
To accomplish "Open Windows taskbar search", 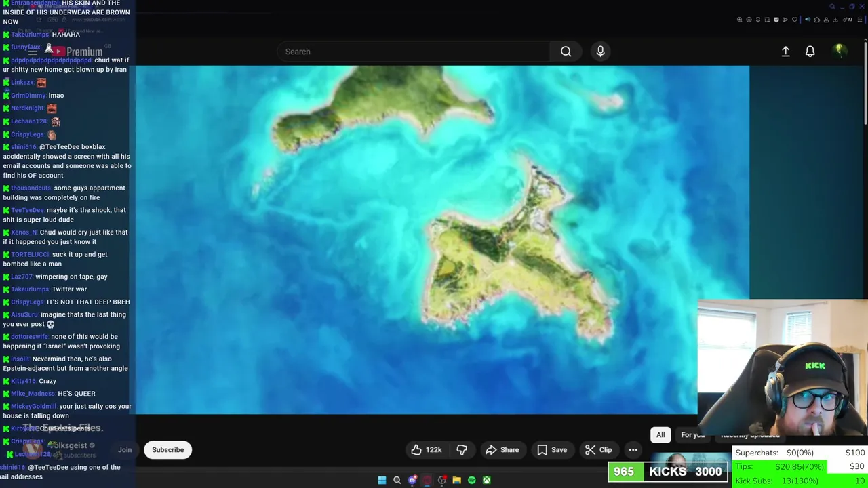I will pos(397,480).
